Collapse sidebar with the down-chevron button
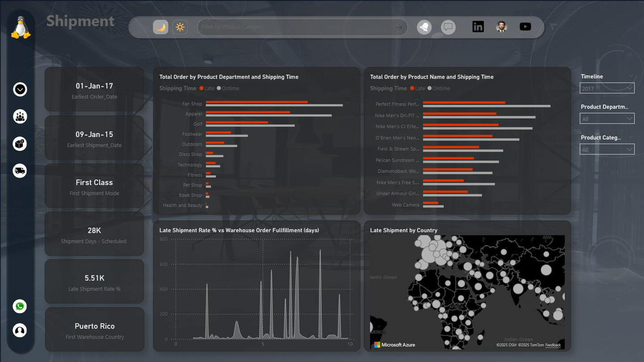Screen dimensions: 644x362 click(x=20, y=89)
